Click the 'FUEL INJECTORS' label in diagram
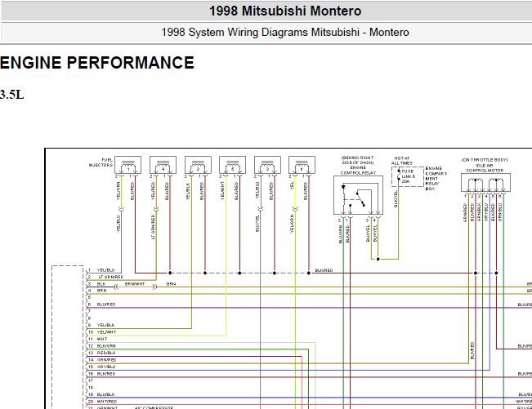 [101, 162]
